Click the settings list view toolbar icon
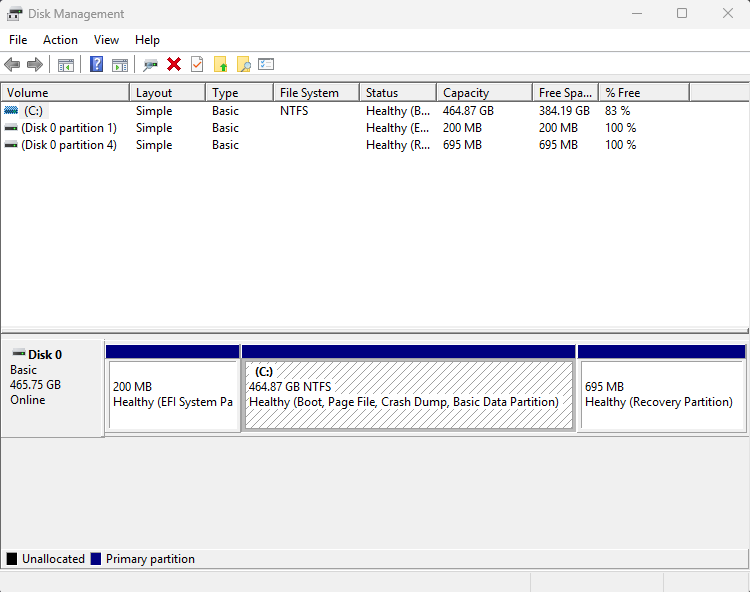The height and width of the screenshot is (592, 750). coord(266,64)
